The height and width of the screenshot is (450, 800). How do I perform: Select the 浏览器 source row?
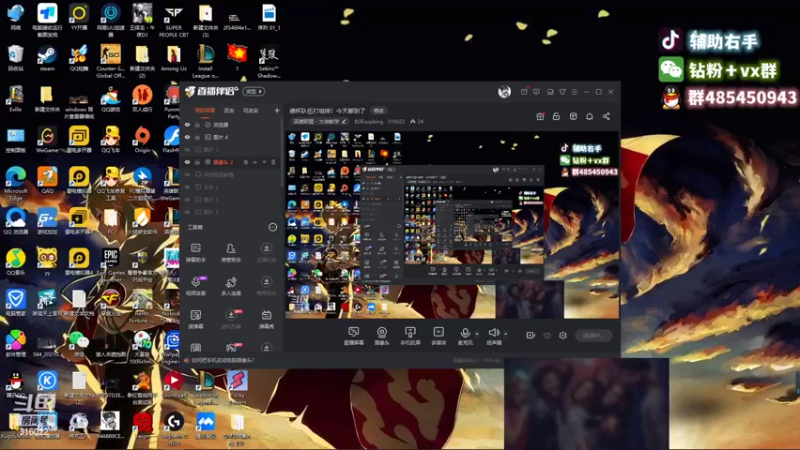click(231, 124)
